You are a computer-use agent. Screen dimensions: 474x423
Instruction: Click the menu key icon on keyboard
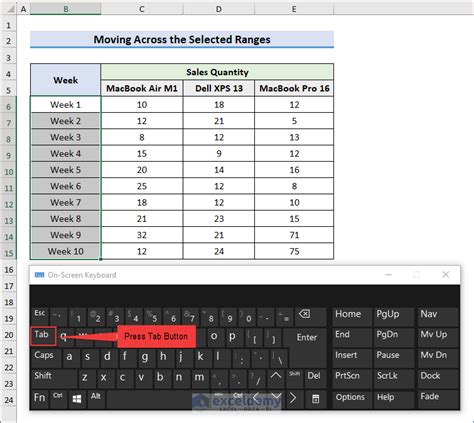315,399
